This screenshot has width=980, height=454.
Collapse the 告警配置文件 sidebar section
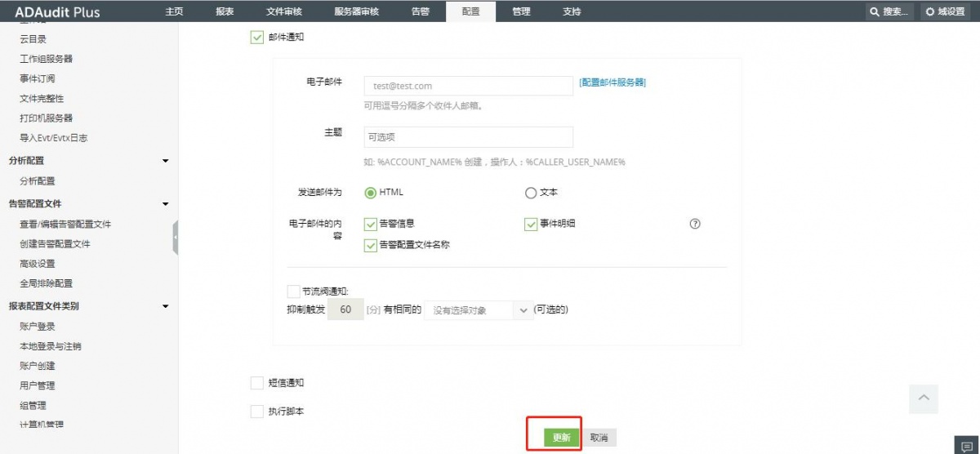click(165, 204)
